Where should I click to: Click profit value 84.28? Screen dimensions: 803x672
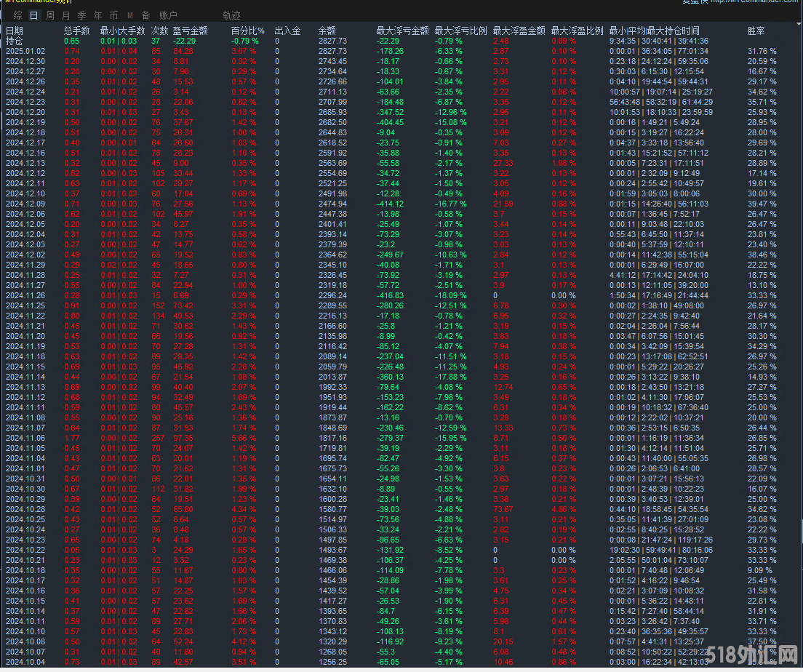coord(183,51)
